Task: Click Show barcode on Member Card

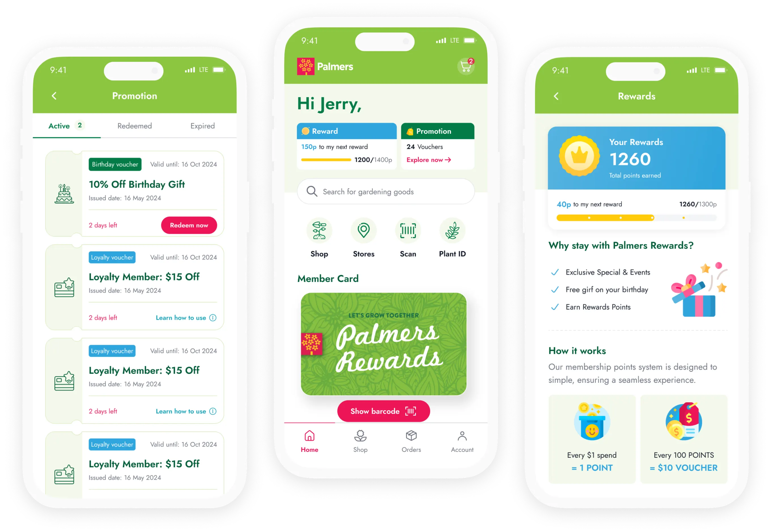Action: pos(383,411)
